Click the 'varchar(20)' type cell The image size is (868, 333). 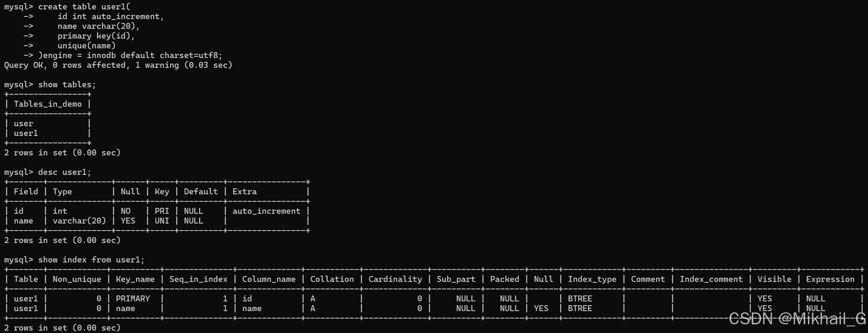coord(79,221)
